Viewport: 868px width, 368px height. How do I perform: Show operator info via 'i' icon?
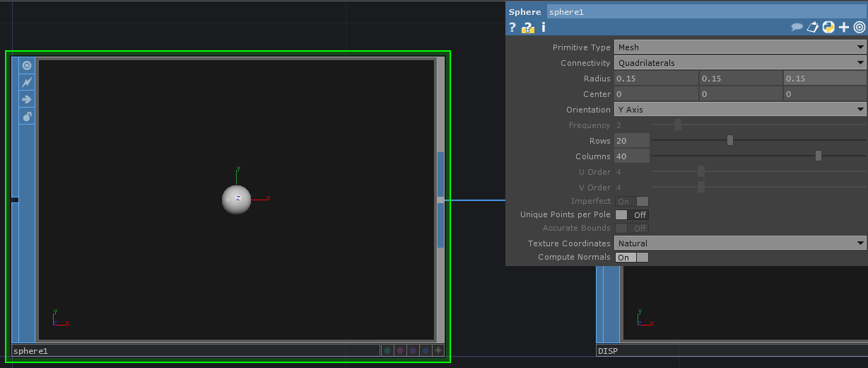coord(544,28)
